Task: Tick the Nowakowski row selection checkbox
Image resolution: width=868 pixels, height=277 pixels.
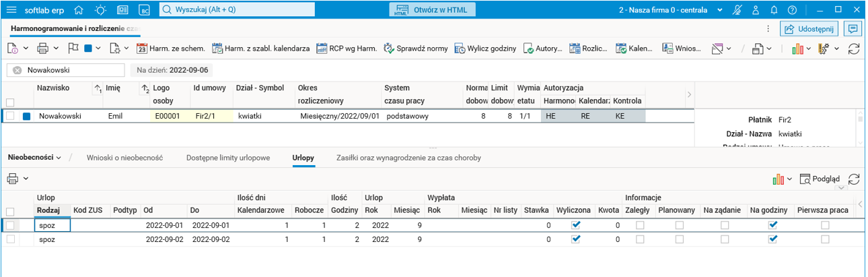Action: coord(10,116)
